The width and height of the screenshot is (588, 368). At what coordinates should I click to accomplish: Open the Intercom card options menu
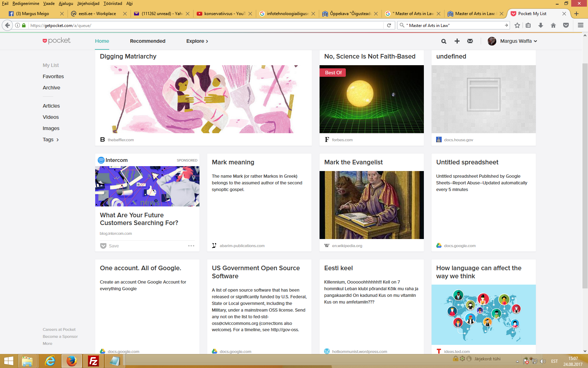(x=191, y=246)
